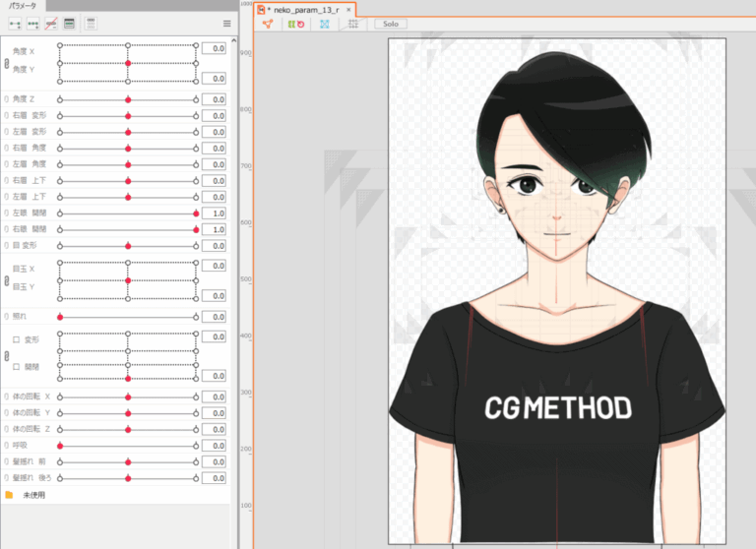Click the orange mesh triangle icon
The image size is (756, 549).
[268, 23]
